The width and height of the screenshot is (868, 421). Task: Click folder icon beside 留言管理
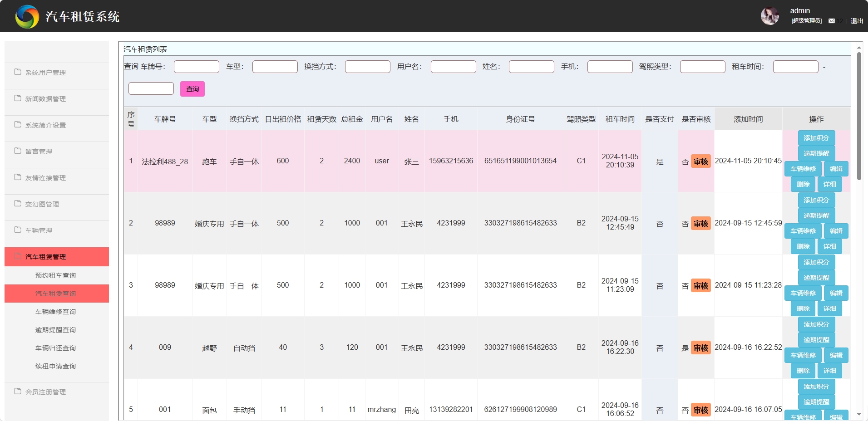point(18,151)
